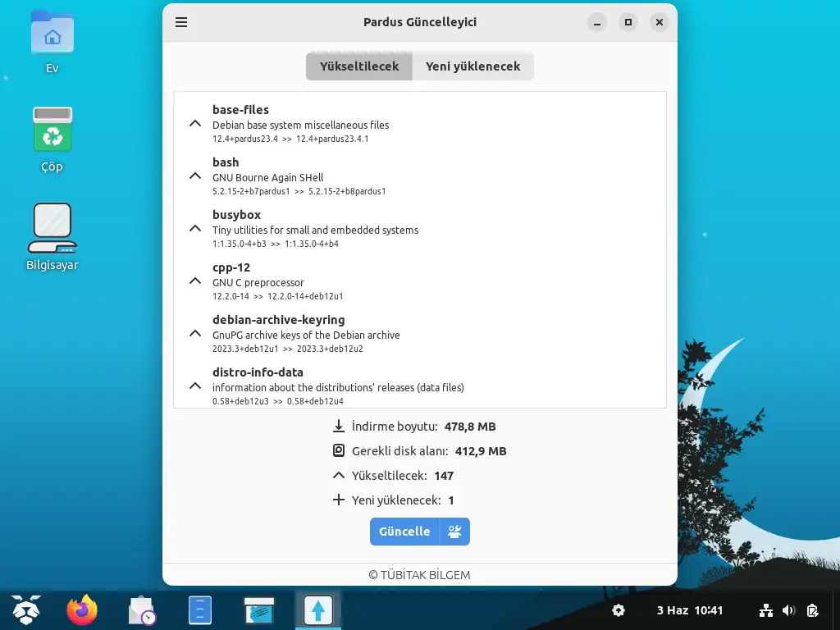Open the power icon in system tray
Screen dimensions: 840x630
pos(812,610)
